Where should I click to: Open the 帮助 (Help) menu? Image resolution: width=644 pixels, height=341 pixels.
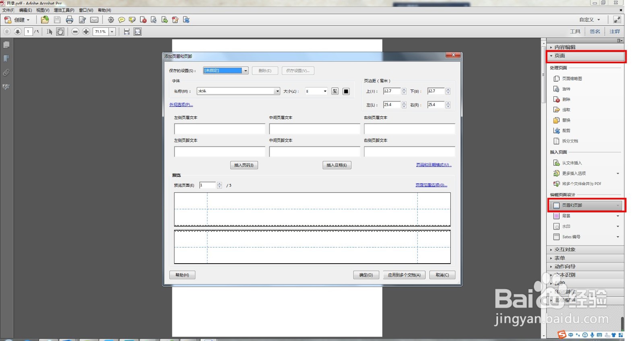[104, 10]
